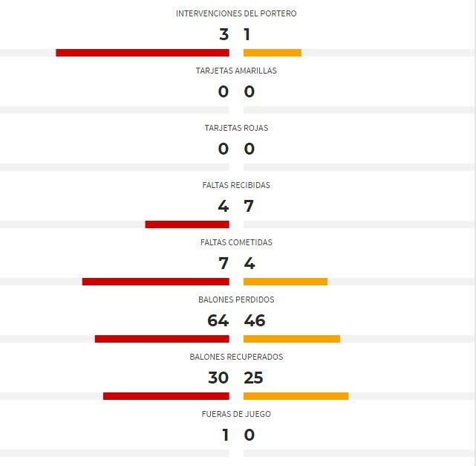The height and width of the screenshot is (466, 476).
Task: Select the Balones Perdidos heading
Action: (236, 300)
